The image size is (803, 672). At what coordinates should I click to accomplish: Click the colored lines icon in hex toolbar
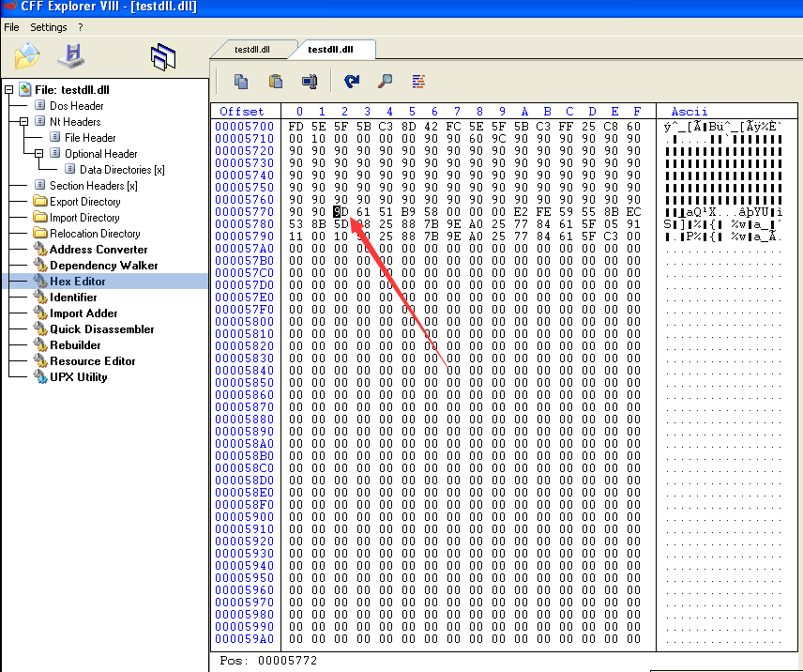(x=418, y=82)
